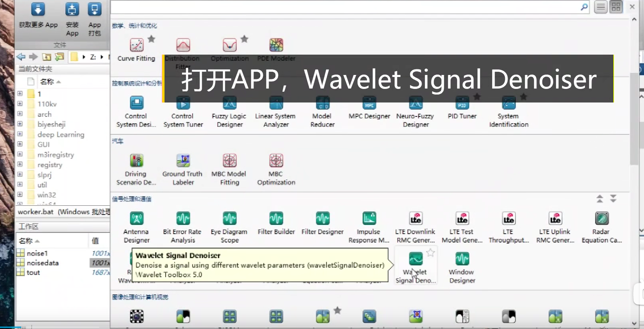Image resolution: width=644 pixels, height=329 pixels.
Task: Launch Bit Error Rate Analysis
Action: (183, 227)
